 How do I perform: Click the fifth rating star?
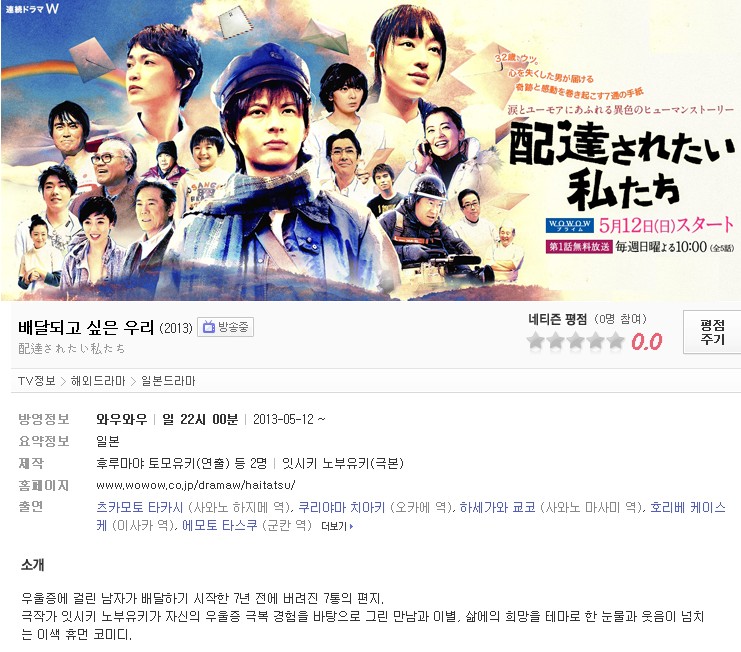615,340
